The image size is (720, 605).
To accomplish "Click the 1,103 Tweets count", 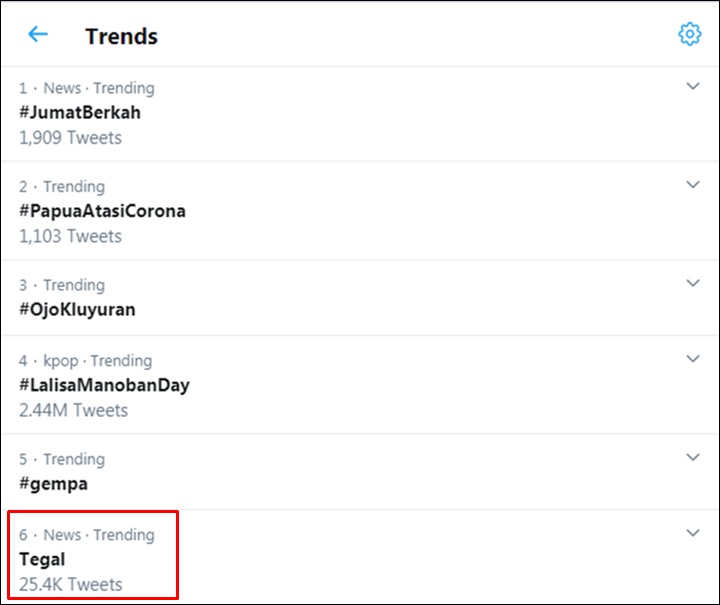I will coord(70,236).
